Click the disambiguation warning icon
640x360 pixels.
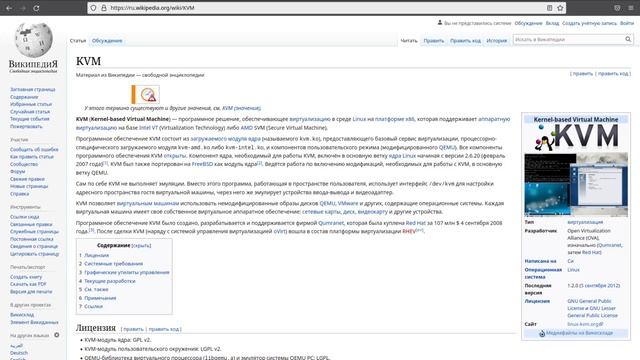click(x=148, y=95)
